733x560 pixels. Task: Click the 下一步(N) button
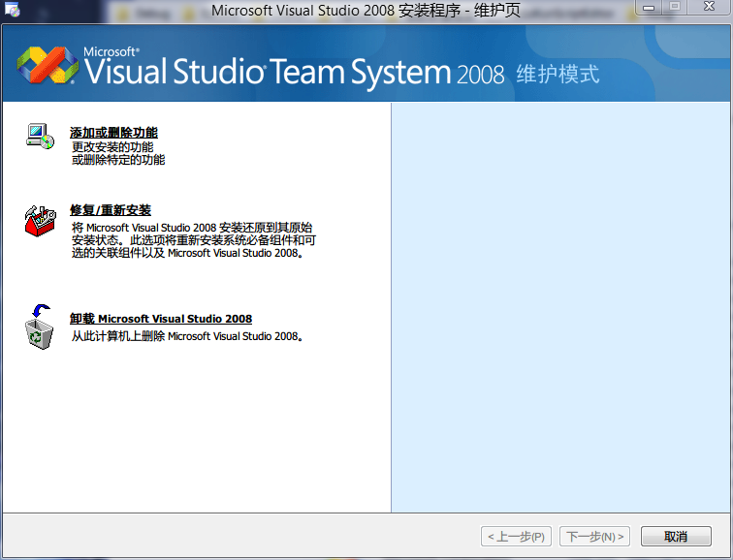(595, 536)
